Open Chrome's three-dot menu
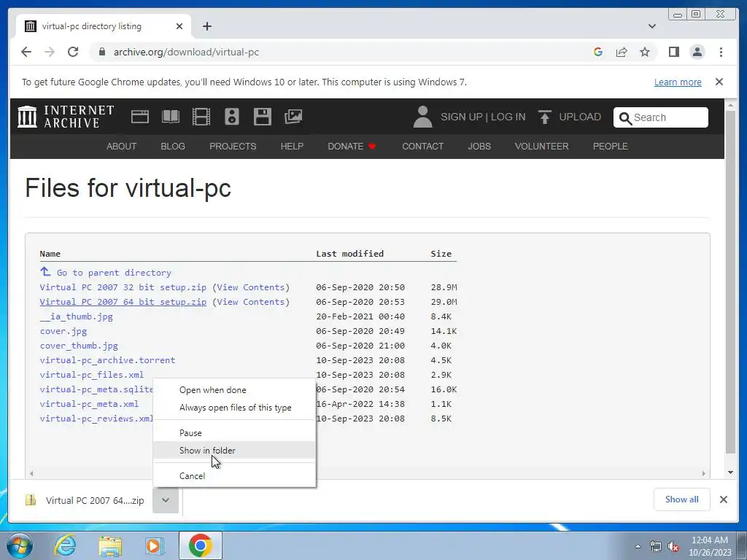 721,52
